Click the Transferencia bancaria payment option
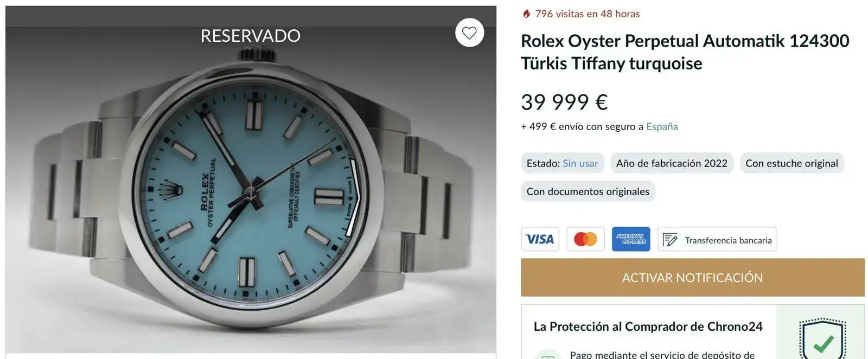This screenshot has height=359, width=868. click(717, 239)
